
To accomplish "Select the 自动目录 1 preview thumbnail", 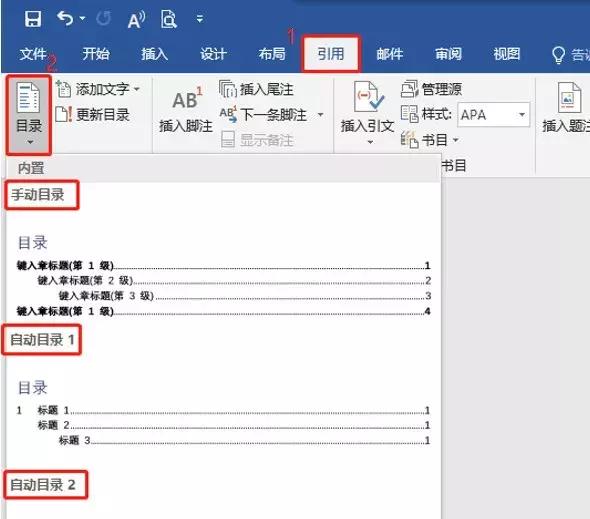I will point(224,413).
